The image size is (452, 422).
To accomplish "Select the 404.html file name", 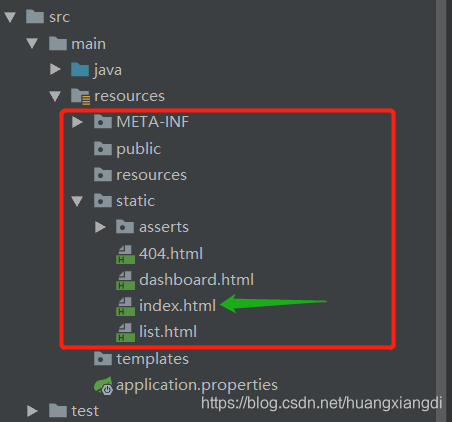I will (171, 254).
